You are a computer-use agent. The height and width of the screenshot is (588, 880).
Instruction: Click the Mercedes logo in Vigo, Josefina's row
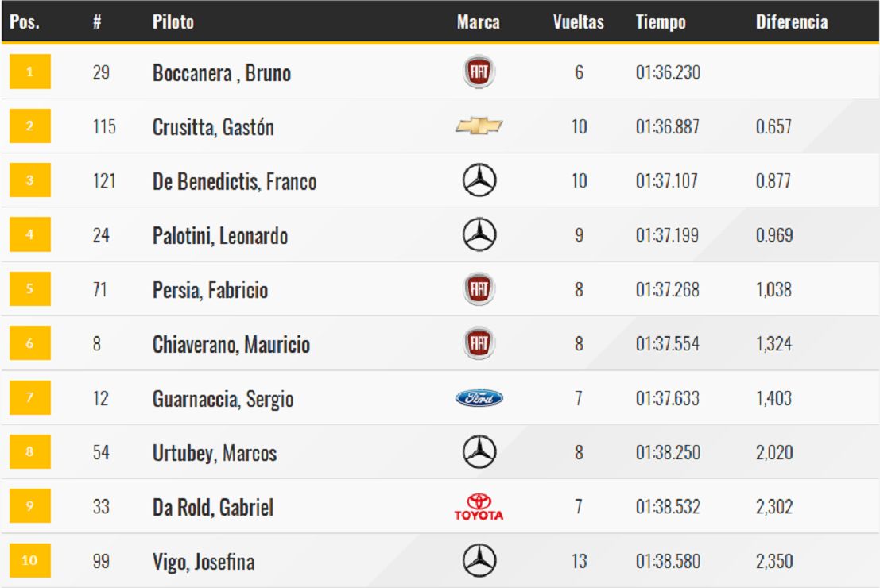[479, 560]
